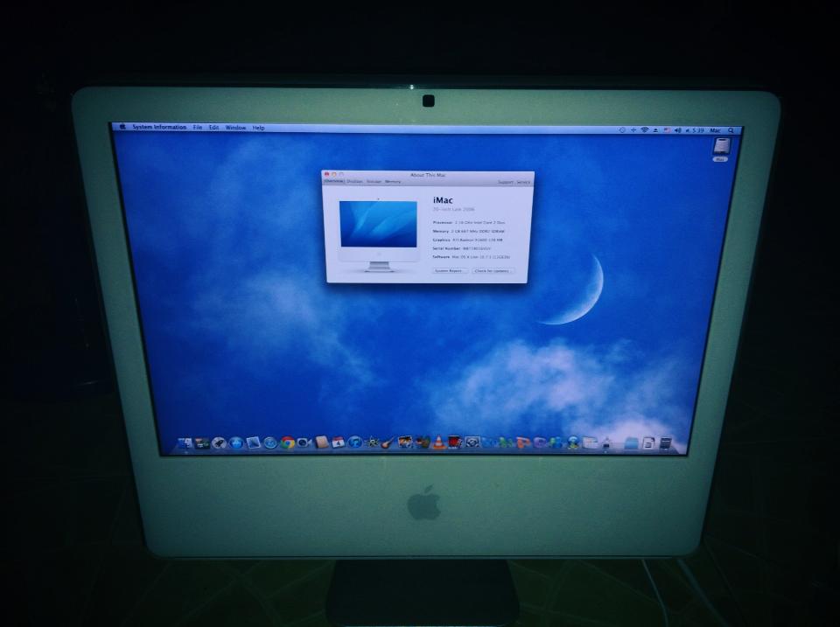Open the Mac hard drive desktop icon
The height and width of the screenshot is (627, 840).
pyautogui.click(x=720, y=148)
